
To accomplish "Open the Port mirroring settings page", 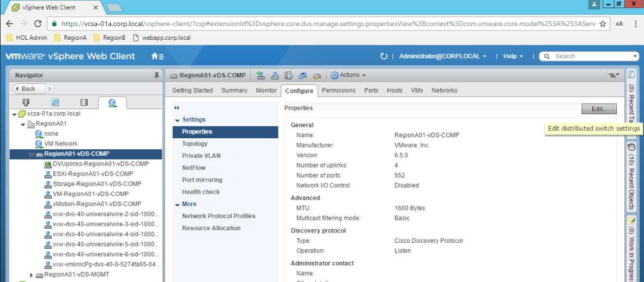I will [x=226, y=180].
